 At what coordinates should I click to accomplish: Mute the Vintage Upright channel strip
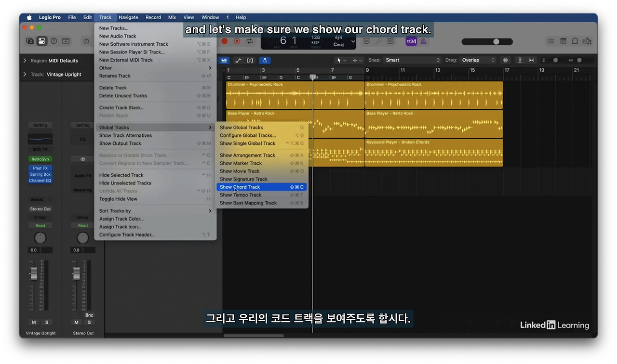click(x=34, y=322)
